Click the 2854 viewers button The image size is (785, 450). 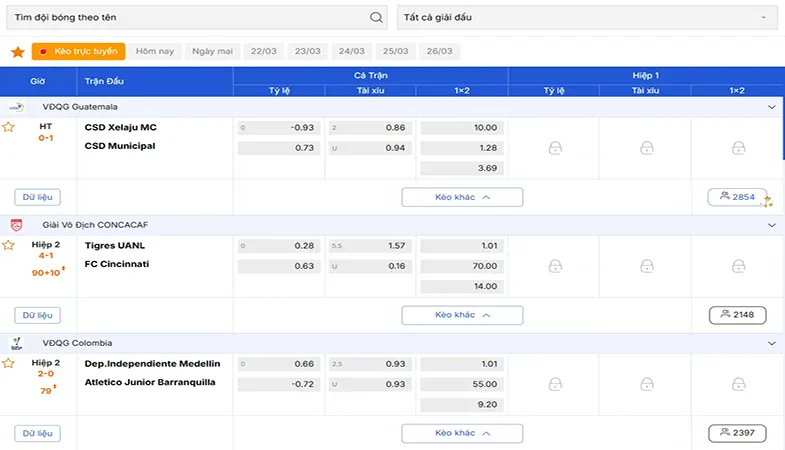pyautogui.click(x=737, y=197)
